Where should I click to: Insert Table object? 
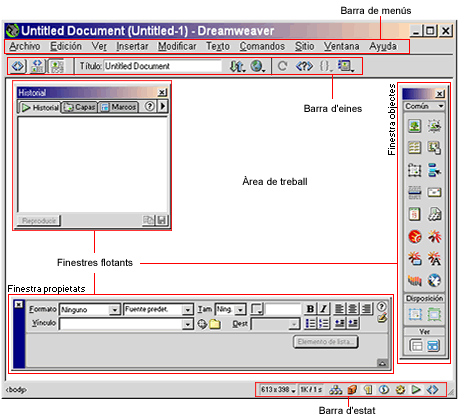click(414, 147)
